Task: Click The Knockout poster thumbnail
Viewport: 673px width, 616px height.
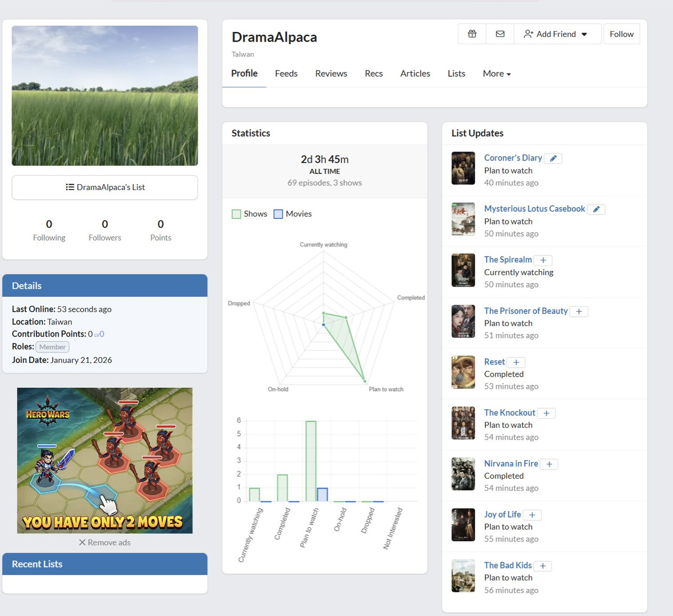Action: (463, 423)
